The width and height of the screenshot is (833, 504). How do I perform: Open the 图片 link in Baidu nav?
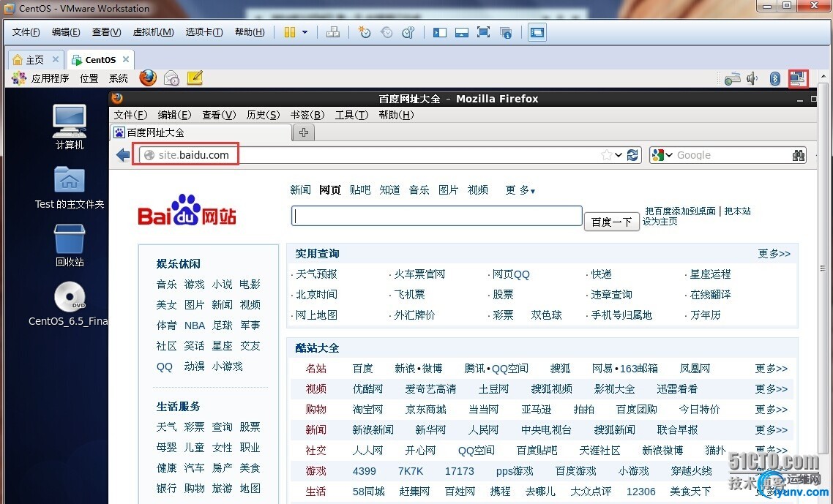point(449,190)
